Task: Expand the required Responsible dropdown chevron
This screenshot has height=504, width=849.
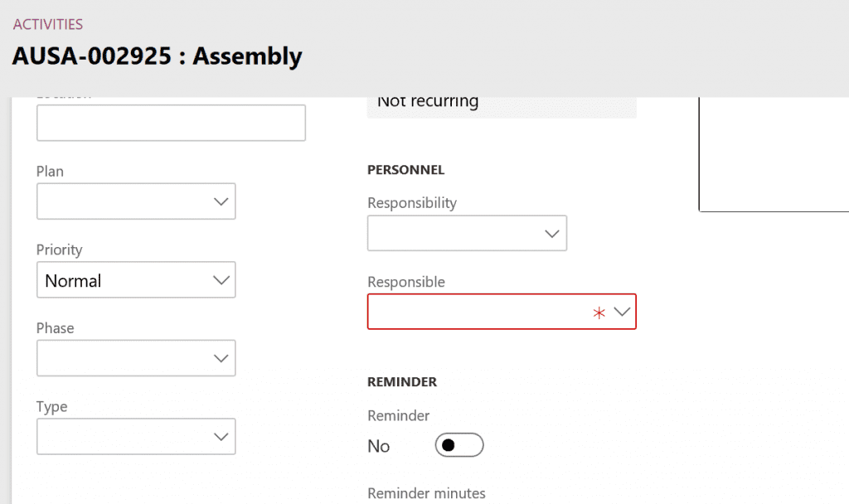Action: coord(622,312)
